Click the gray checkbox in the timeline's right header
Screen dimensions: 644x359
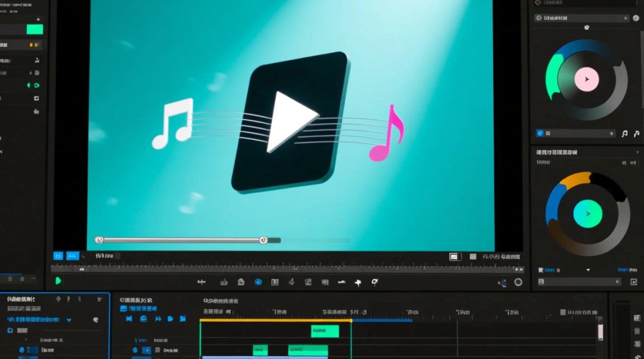click(563, 313)
